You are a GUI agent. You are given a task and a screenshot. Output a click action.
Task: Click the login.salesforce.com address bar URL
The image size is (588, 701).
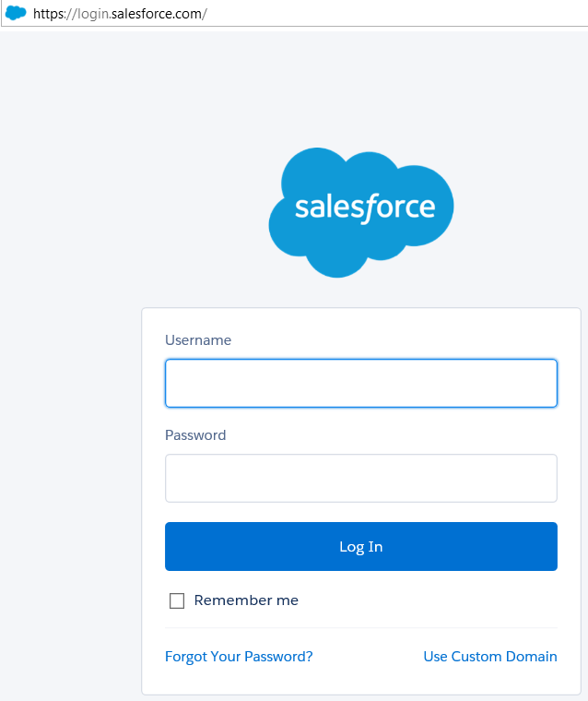(x=120, y=14)
